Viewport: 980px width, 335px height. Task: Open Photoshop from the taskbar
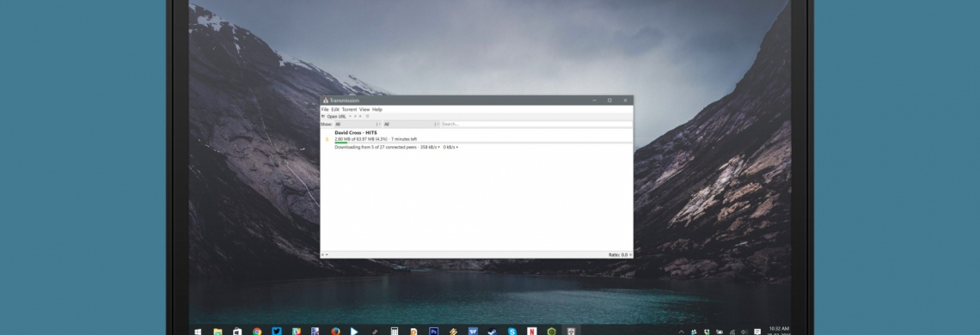[433, 332]
